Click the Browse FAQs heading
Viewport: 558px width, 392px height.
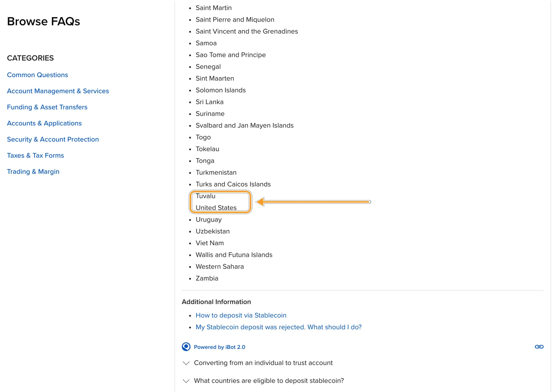pyautogui.click(x=44, y=22)
